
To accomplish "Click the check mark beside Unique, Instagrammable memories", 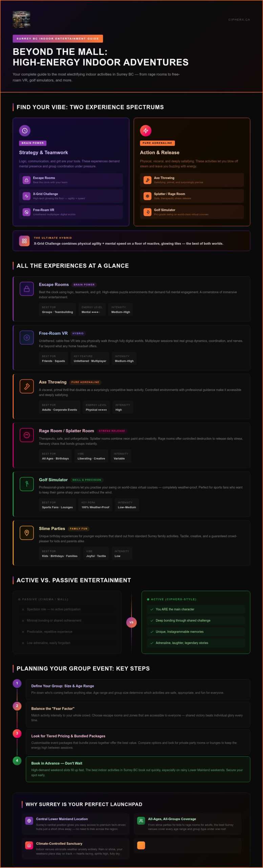I will pos(152,632).
